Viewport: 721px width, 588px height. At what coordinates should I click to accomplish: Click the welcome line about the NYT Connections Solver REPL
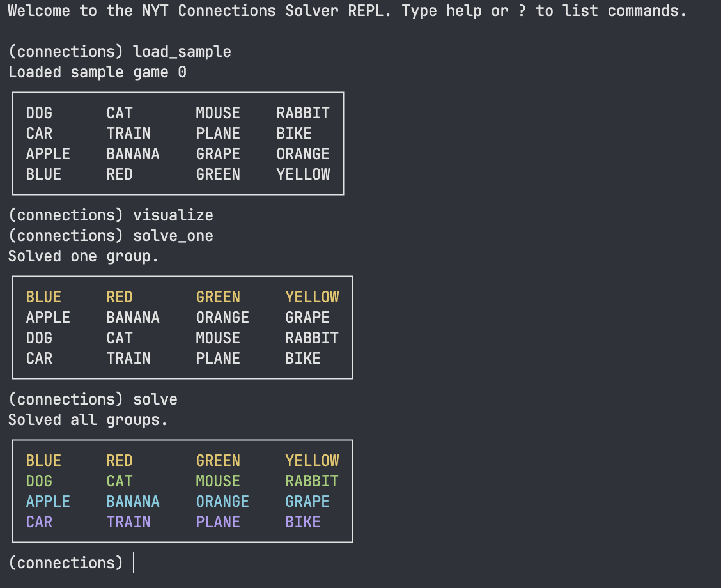coord(347,11)
